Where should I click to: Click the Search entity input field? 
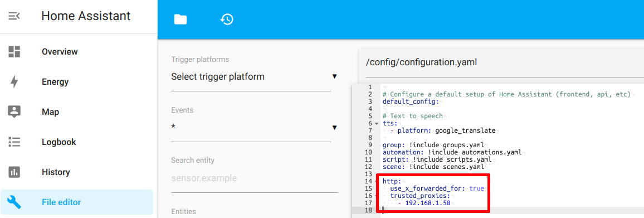pos(254,178)
